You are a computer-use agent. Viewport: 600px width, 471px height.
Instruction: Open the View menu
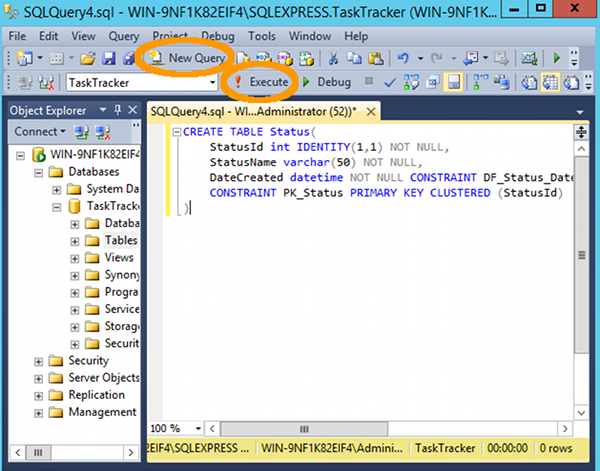[x=83, y=36]
